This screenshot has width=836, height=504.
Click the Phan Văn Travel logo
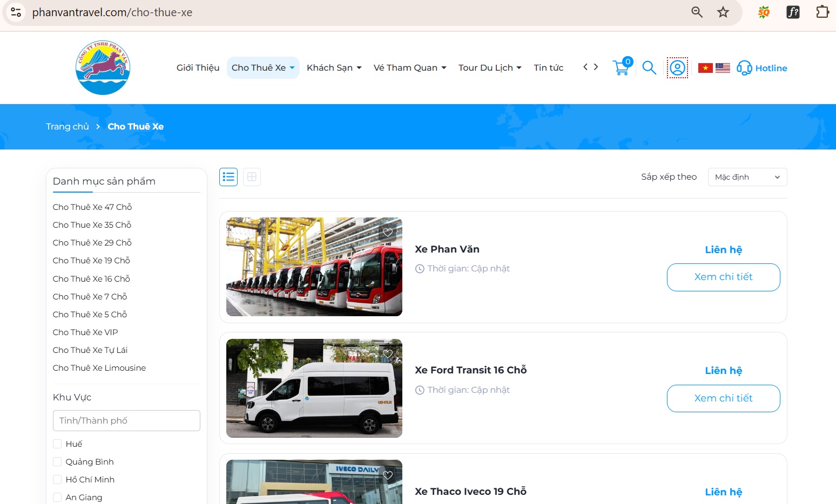coord(103,67)
